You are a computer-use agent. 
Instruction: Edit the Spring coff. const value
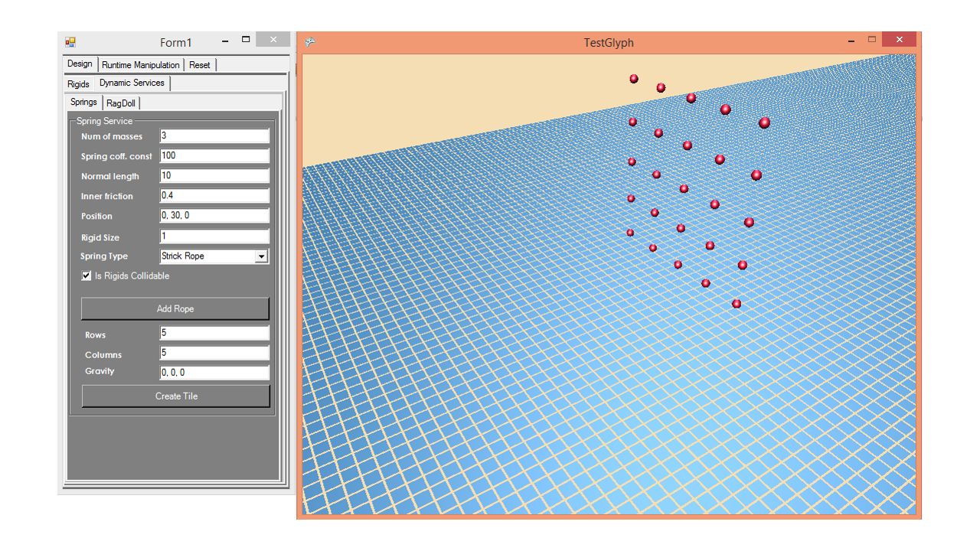(x=214, y=155)
